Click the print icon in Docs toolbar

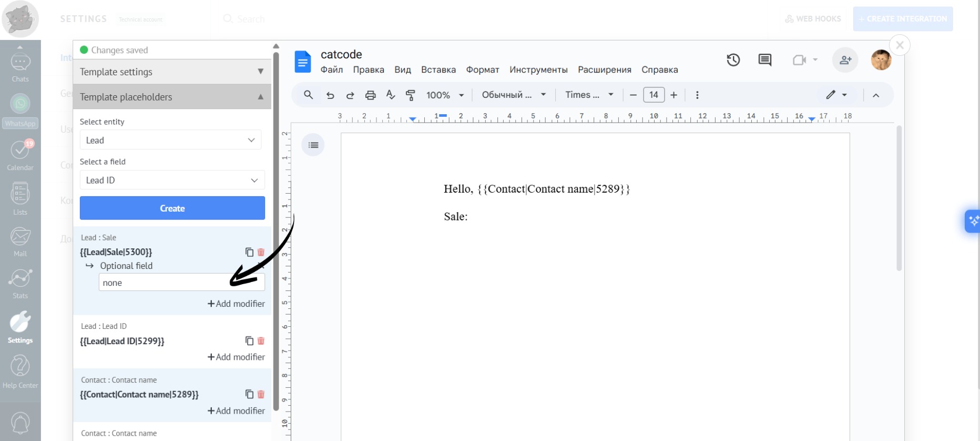pos(370,95)
